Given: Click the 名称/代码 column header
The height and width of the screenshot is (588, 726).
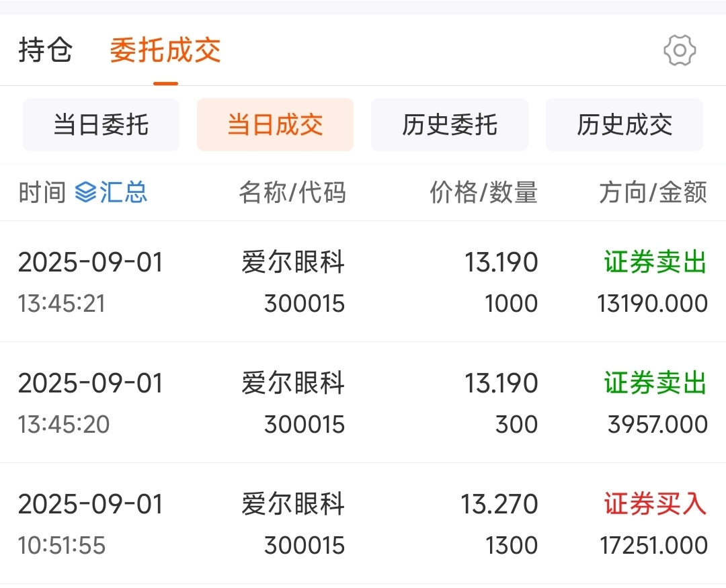Looking at the screenshot, I should 292,192.
